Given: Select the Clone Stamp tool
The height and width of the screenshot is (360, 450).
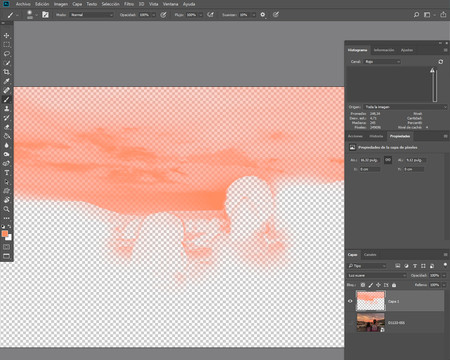Looking at the screenshot, I should pos(6,109).
